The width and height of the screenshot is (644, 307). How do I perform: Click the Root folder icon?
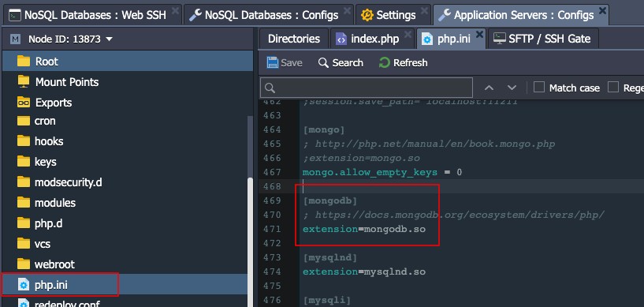[24, 62]
